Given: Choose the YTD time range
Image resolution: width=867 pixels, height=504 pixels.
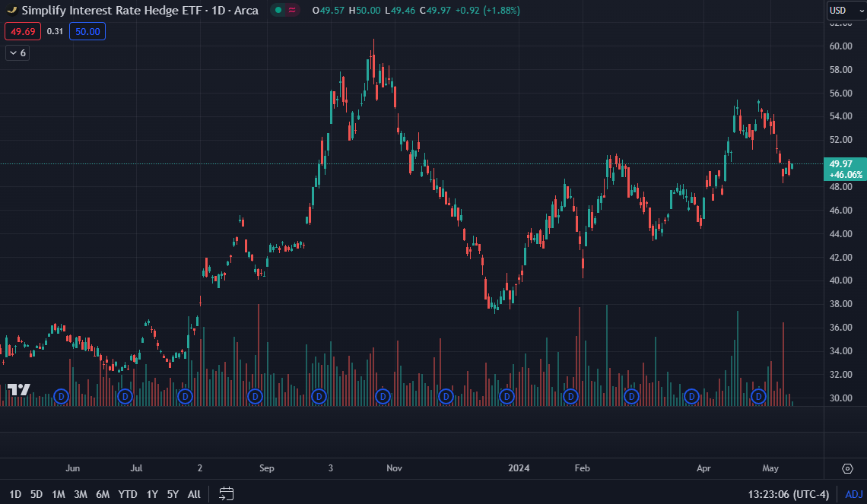Looking at the screenshot, I should 128,494.
